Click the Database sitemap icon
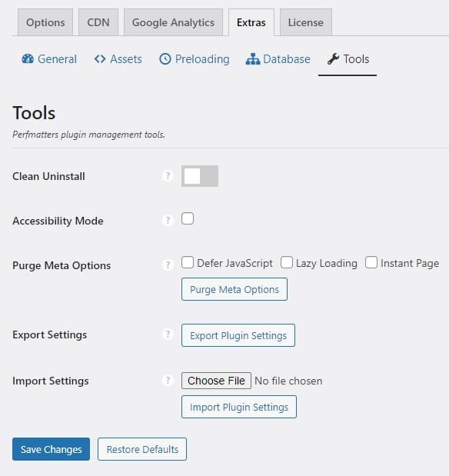 [x=253, y=59]
